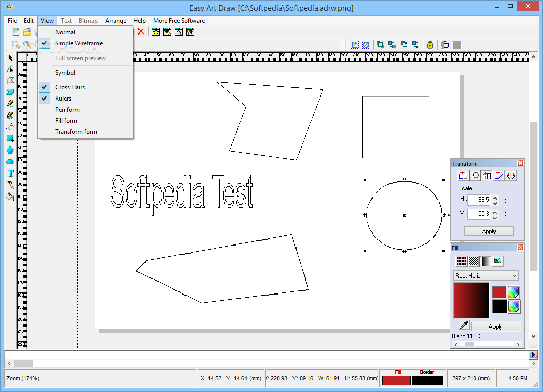This screenshot has height=392, width=543.
Task: Toggle Simple Wireframe view mode
Action: 85,43
